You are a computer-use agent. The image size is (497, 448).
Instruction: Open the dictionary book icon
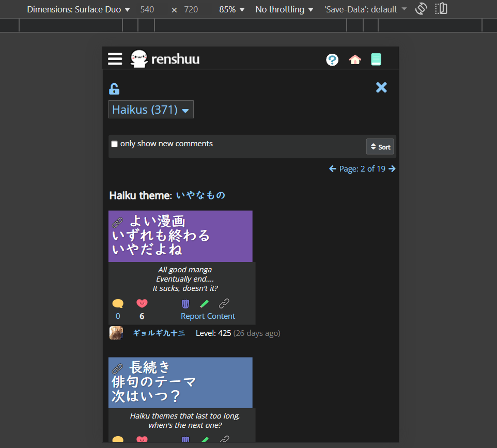click(376, 59)
